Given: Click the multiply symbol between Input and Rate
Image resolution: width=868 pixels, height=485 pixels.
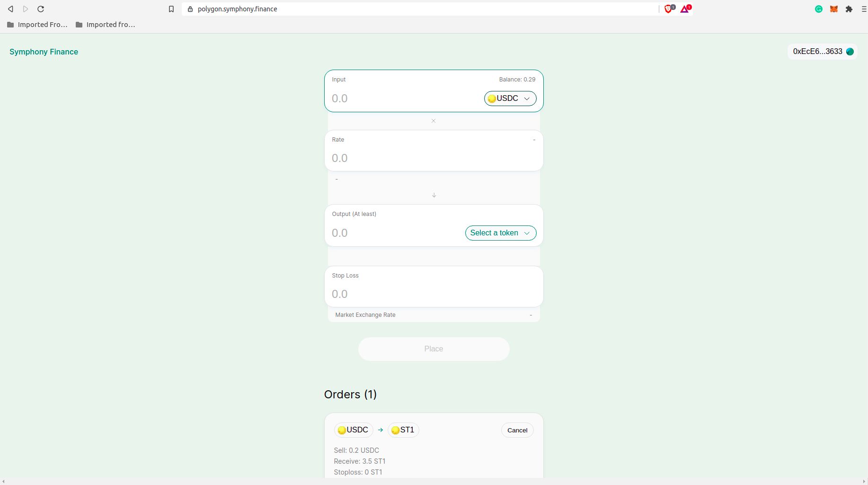Looking at the screenshot, I should [434, 121].
